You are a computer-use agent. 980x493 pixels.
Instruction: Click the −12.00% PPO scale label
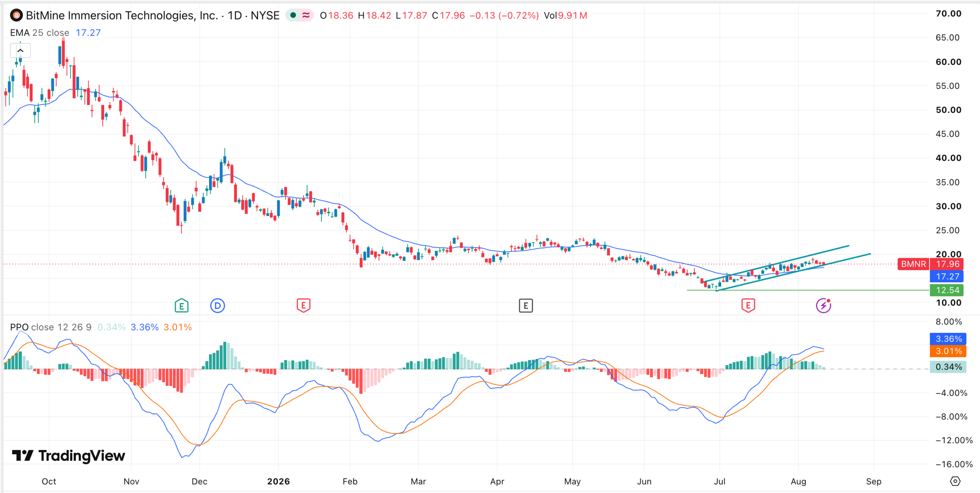[954, 440]
